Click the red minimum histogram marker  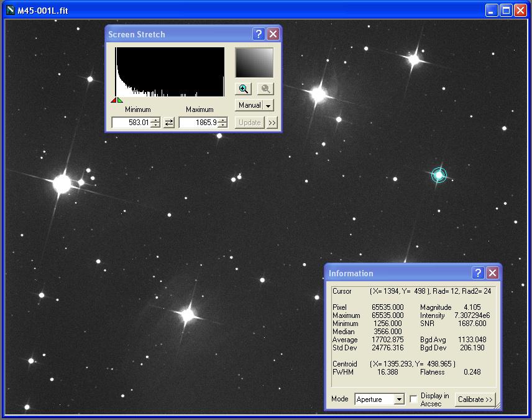point(114,100)
